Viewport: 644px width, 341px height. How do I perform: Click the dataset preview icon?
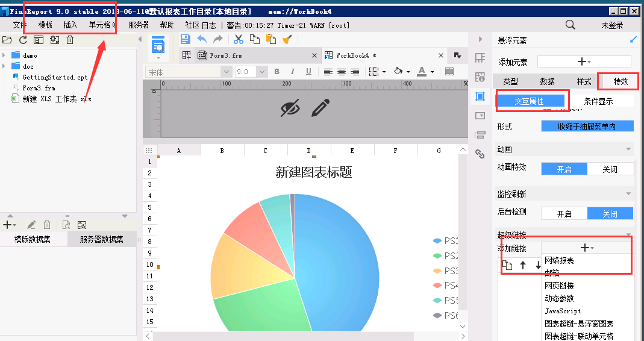(66, 225)
